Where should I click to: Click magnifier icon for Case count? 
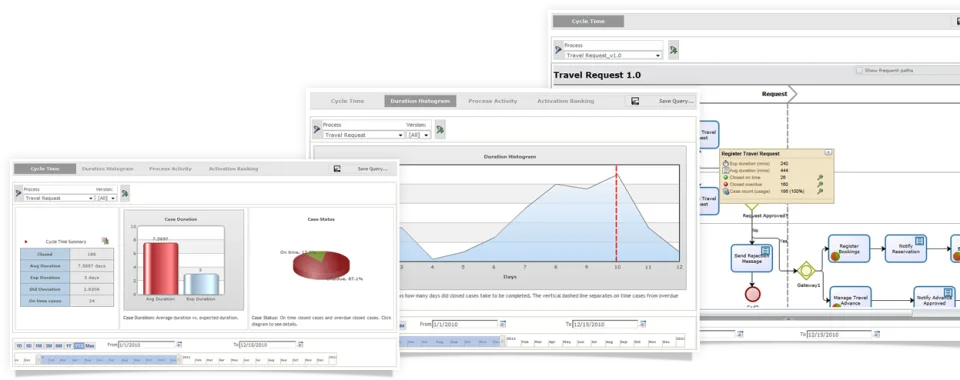point(820,191)
